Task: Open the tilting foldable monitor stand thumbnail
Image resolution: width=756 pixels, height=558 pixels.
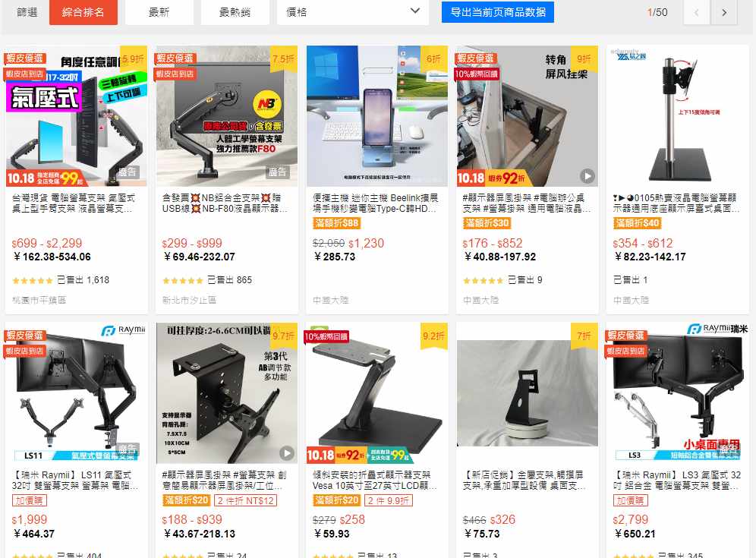Action: coord(377,393)
